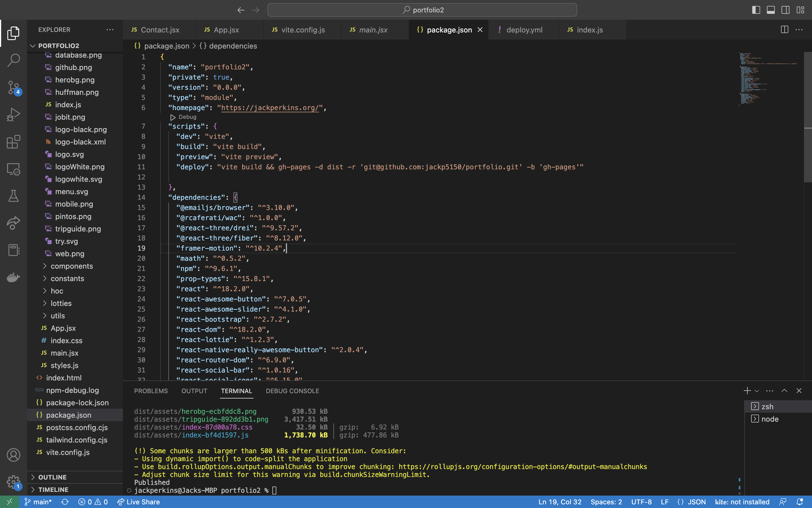Image resolution: width=812 pixels, height=508 pixels.
Task: Click the portfolio2 command center search box
Action: tap(422, 10)
